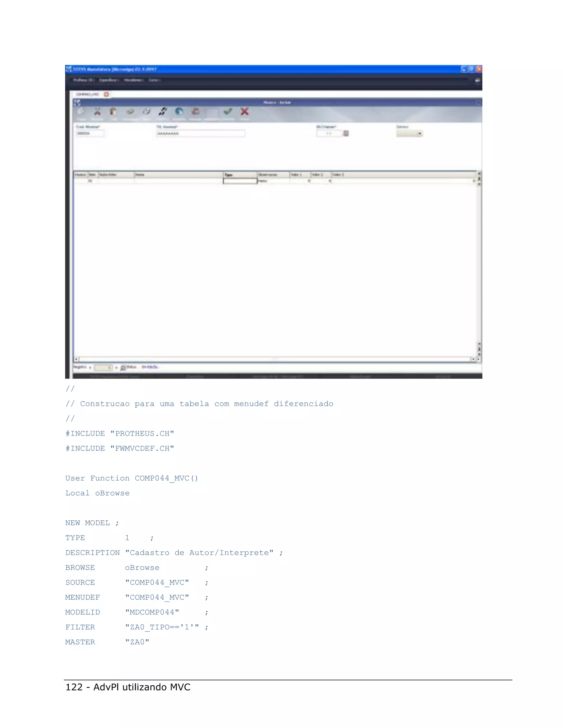Click the Valor 3 column header
The width and height of the screenshot is (563, 728).
(x=404, y=175)
